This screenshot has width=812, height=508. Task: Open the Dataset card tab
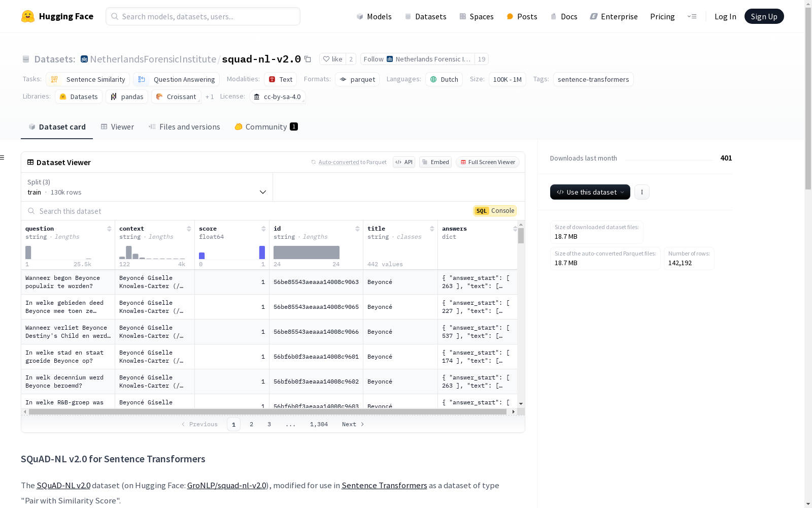click(x=57, y=127)
